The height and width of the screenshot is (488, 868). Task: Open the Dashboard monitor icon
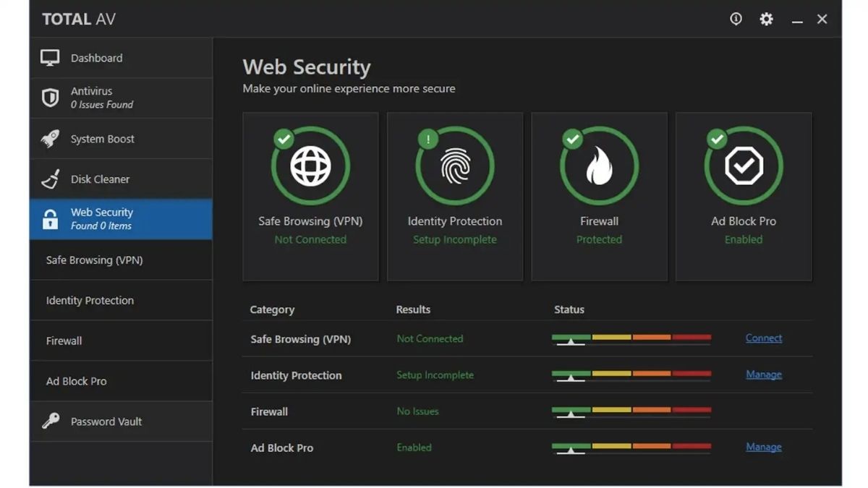(x=49, y=57)
